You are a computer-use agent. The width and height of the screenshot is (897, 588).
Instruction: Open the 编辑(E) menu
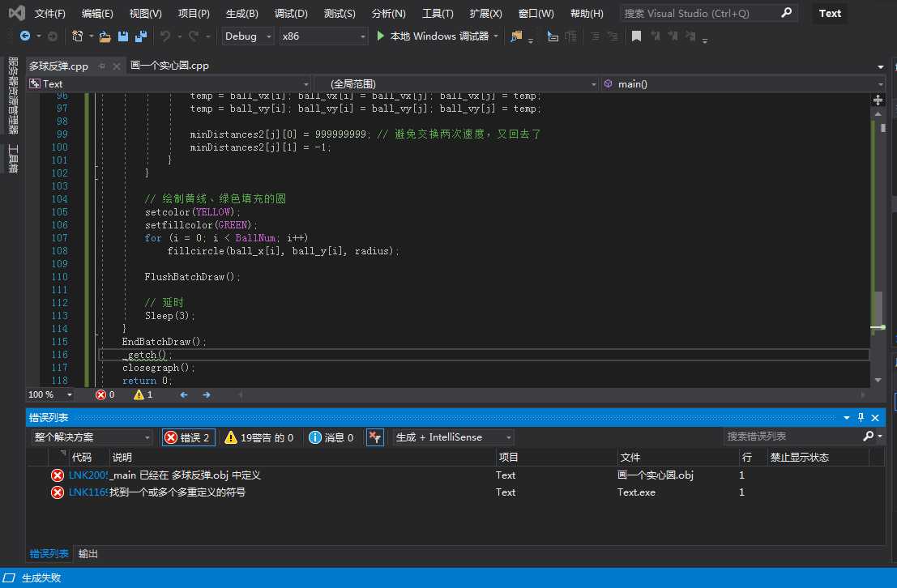[97, 13]
